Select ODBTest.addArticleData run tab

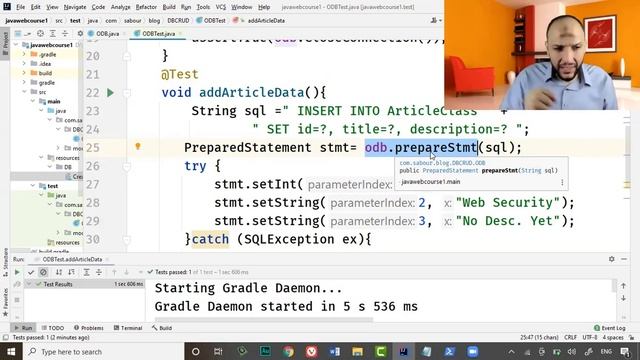coord(72,259)
